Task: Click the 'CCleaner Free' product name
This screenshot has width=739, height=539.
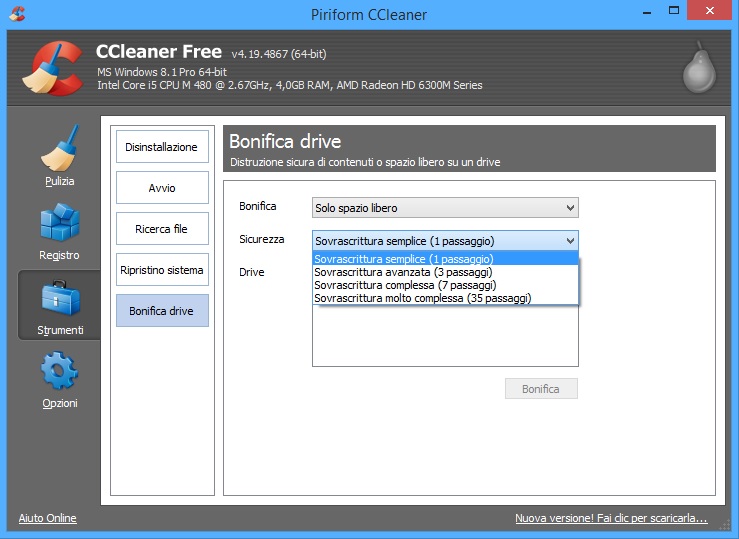Action: coord(159,51)
